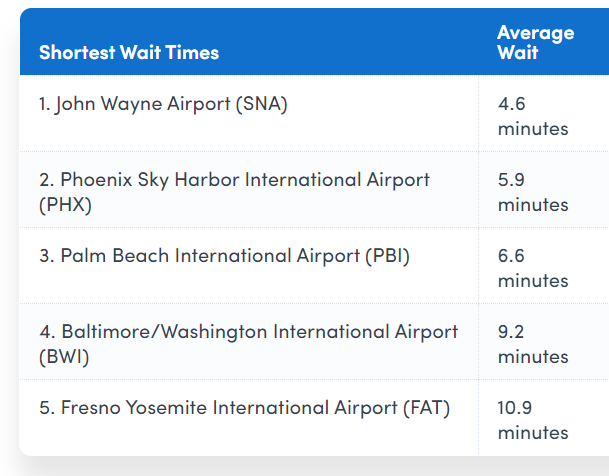Select Fresno Yosemite International Airport (FAT) entry

[245, 408]
